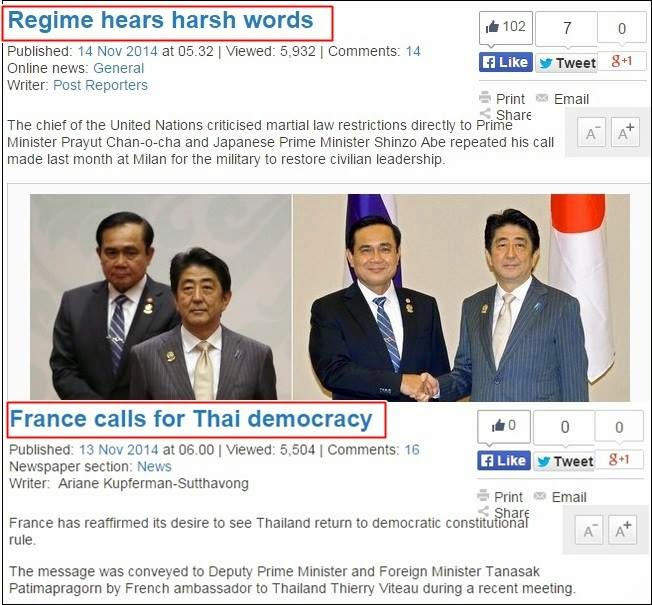The width and height of the screenshot is (652, 605).
Task: Click Google +1 for first article
Action: click(622, 62)
